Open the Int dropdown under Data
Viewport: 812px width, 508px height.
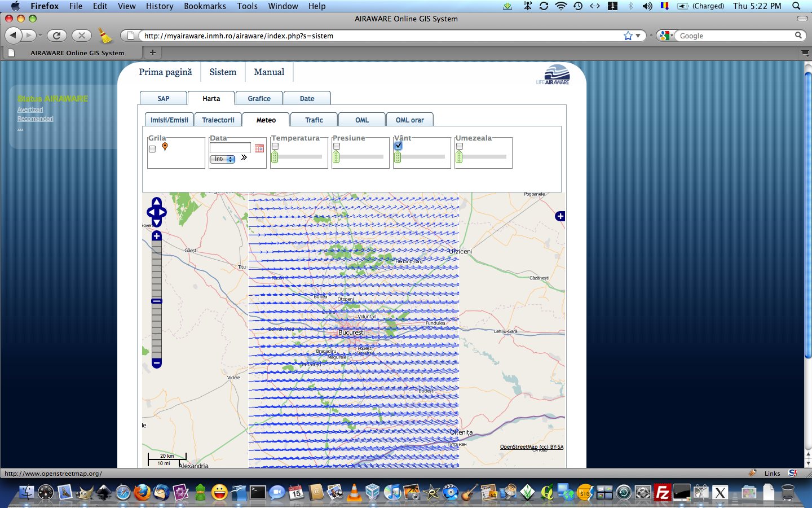pyautogui.click(x=222, y=159)
